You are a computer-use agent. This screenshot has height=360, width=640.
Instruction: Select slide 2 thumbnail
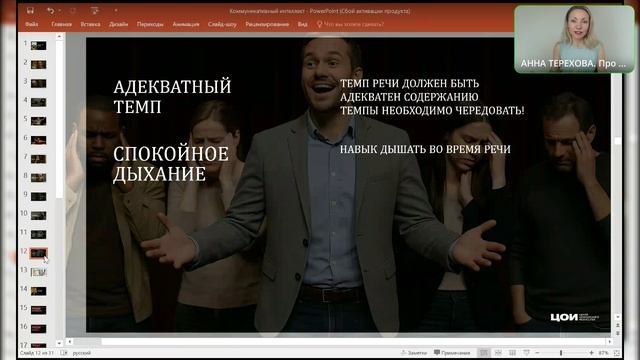click(x=38, y=64)
